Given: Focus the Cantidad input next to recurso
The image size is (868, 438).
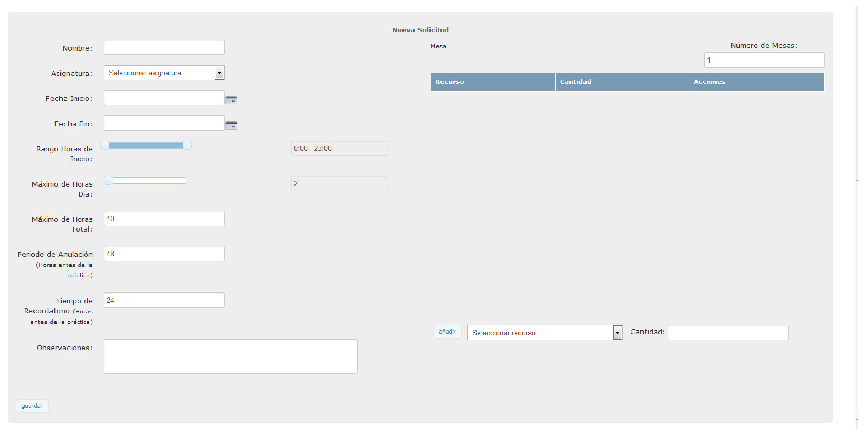Looking at the screenshot, I should point(728,333).
